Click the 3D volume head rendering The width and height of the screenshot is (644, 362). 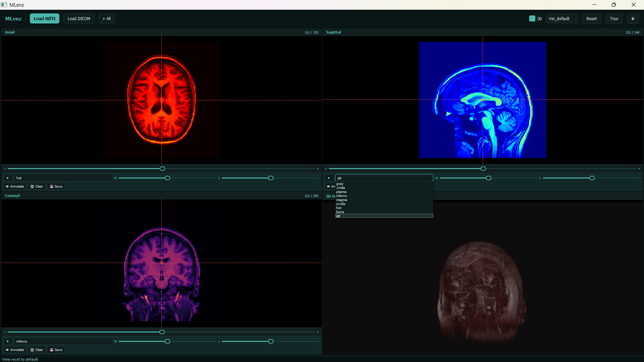click(482, 292)
